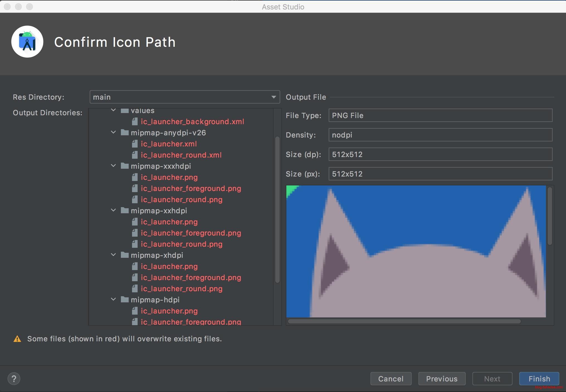Click the mipmap-anydpi-v26 folder icon
This screenshot has width=566, height=392.
125,133
